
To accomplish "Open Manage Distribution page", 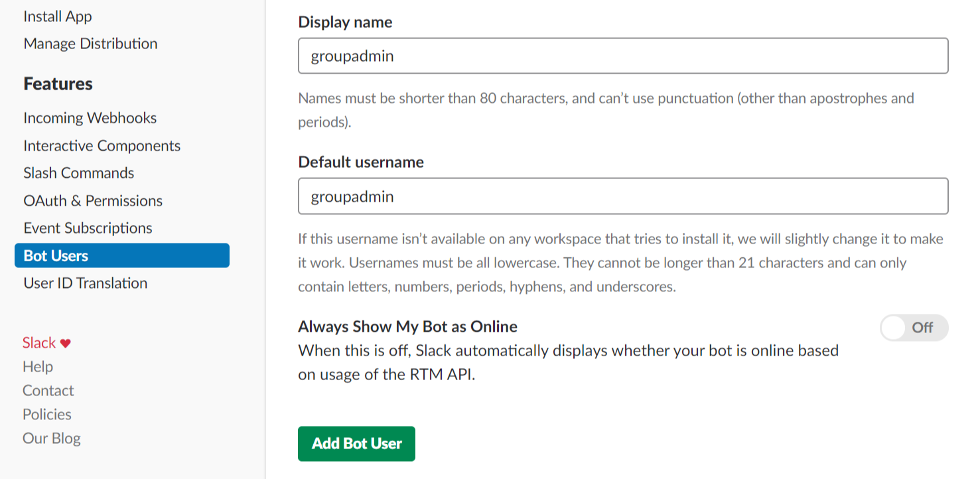I will pos(90,44).
